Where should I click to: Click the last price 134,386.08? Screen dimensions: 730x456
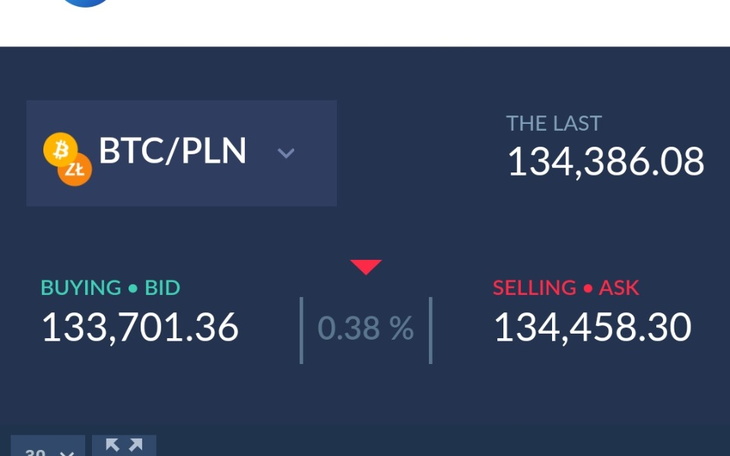pyautogui.click(x=606, y=162)
